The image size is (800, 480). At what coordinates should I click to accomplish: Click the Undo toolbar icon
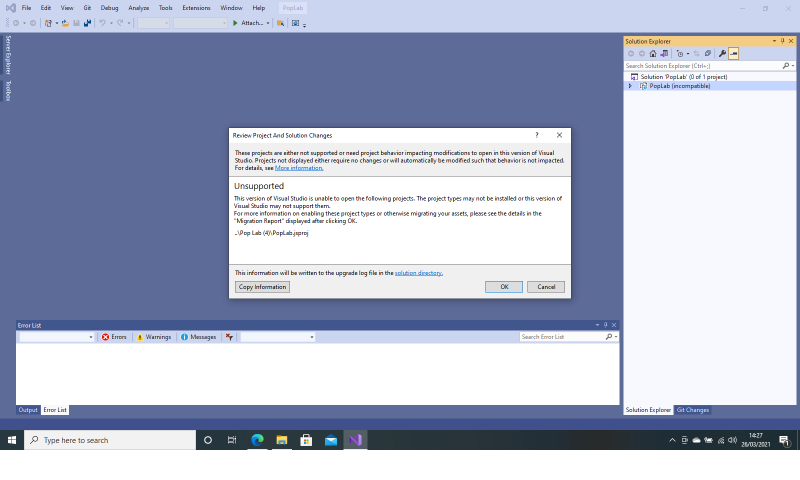click(x=102, y=23)
